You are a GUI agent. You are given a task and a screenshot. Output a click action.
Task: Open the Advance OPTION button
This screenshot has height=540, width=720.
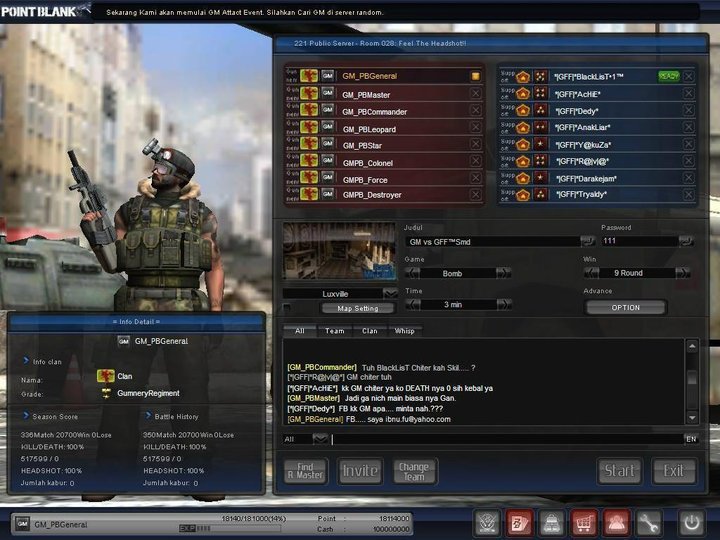click(x=625, y=307)
